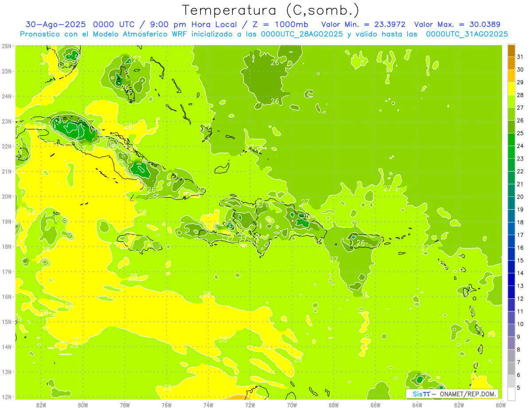
Task: Click the '26N' latitude axis label
Action: (7, 46)
